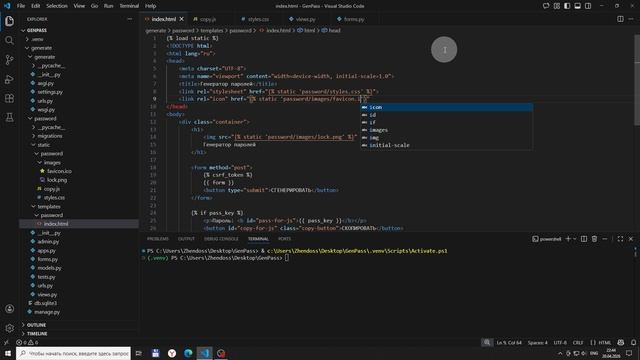Image resolution: width=640 pixels, height=360 pixels.
Task: Switch to the DEBUG CONSOLE panel tab
Action: pos(221,239)
